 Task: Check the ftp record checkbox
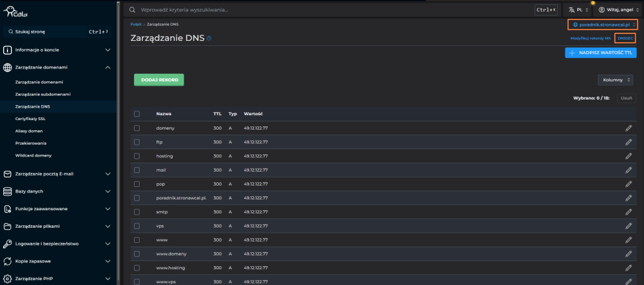(136, 142)
